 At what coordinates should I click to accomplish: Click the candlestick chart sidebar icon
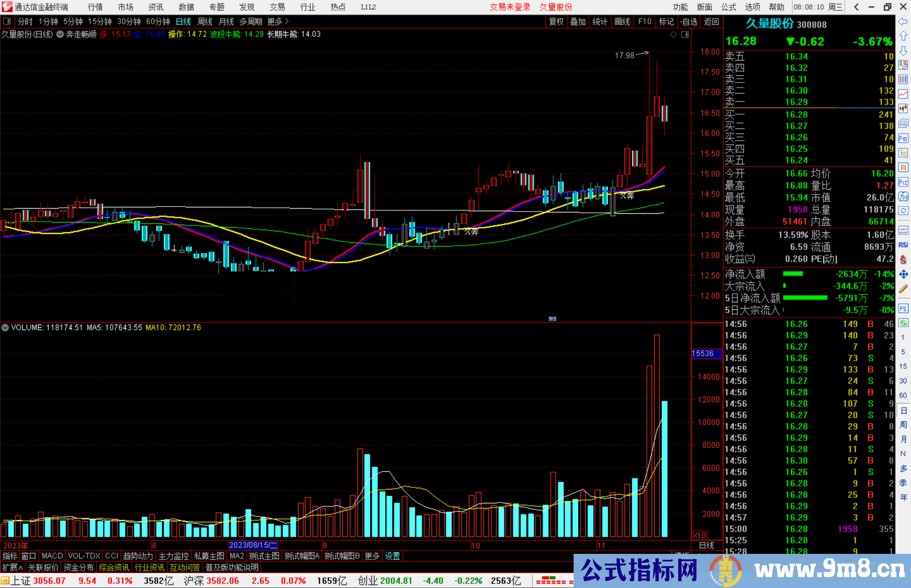click(903, 108)
